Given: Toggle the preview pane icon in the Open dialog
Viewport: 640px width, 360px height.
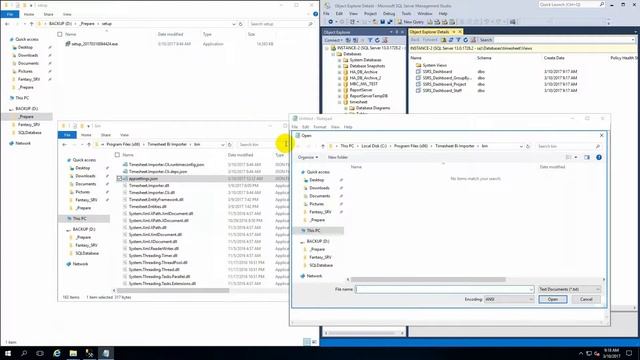Looking at the screenshot, I should 587,157.
